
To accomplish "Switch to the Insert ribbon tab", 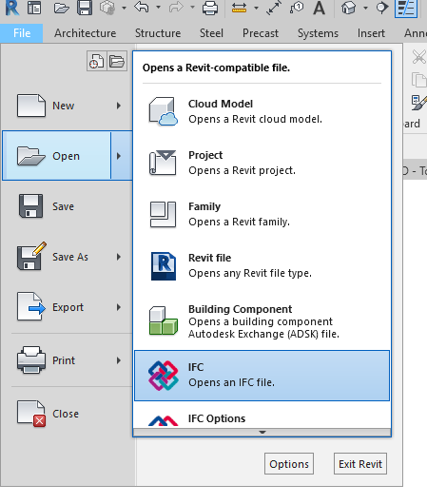I will 371,33.
